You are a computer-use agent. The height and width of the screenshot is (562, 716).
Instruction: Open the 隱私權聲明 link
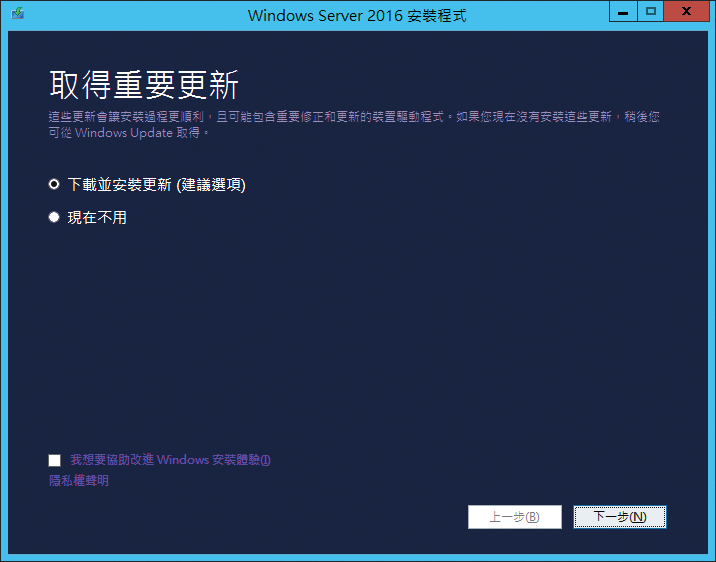coord(79,480)
